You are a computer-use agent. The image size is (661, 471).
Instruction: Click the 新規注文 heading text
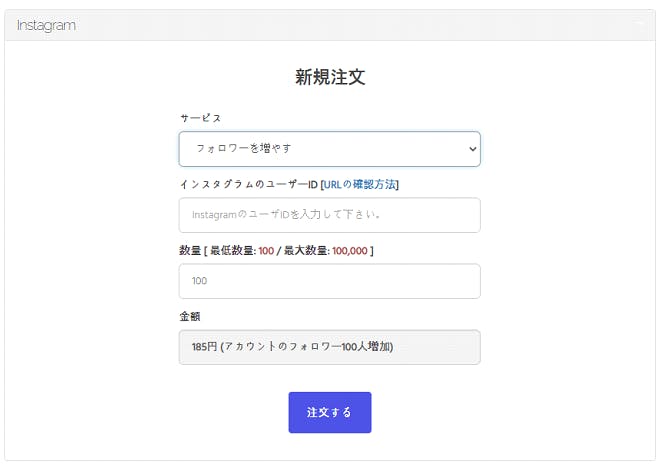329,77
